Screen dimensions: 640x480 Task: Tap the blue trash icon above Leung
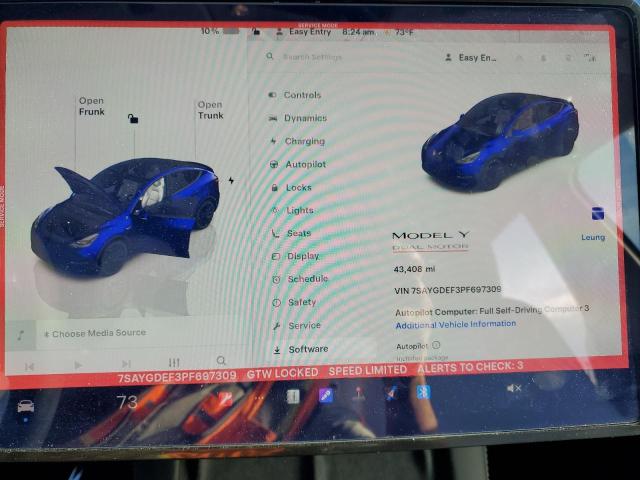(598, 213)
